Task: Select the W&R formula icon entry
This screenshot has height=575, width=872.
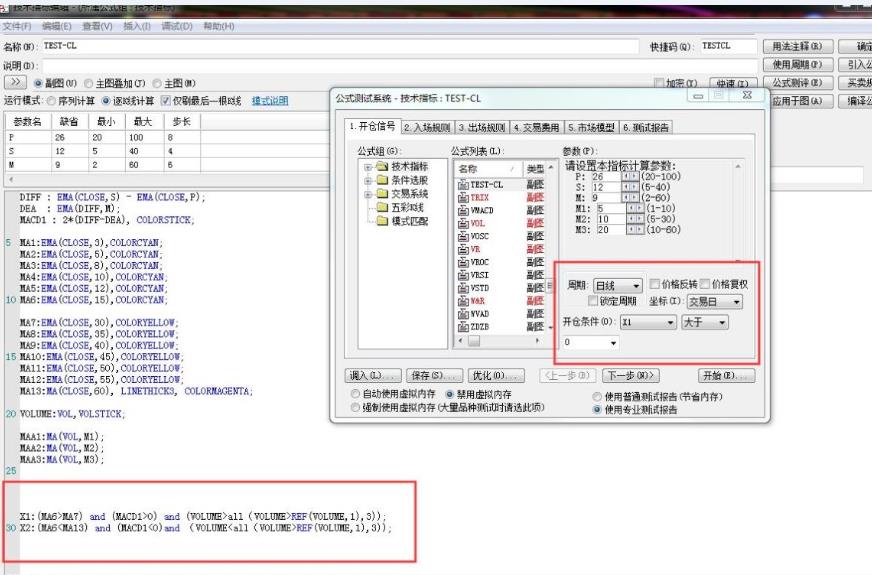Action: coord(462,300)
